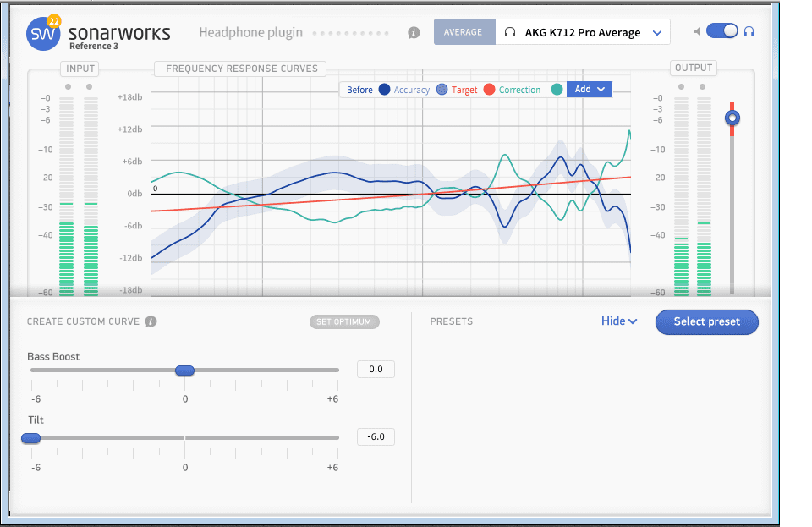Click the Bass Boost slider handle
The width and height of the screenshot is (812, 527).
[185, 371]
